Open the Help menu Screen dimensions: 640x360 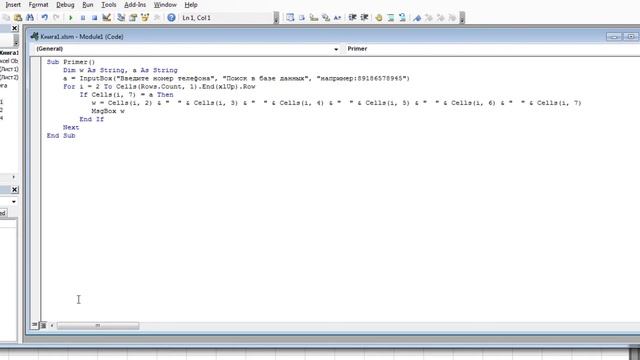pyautogui.click(x=191, y=5)
